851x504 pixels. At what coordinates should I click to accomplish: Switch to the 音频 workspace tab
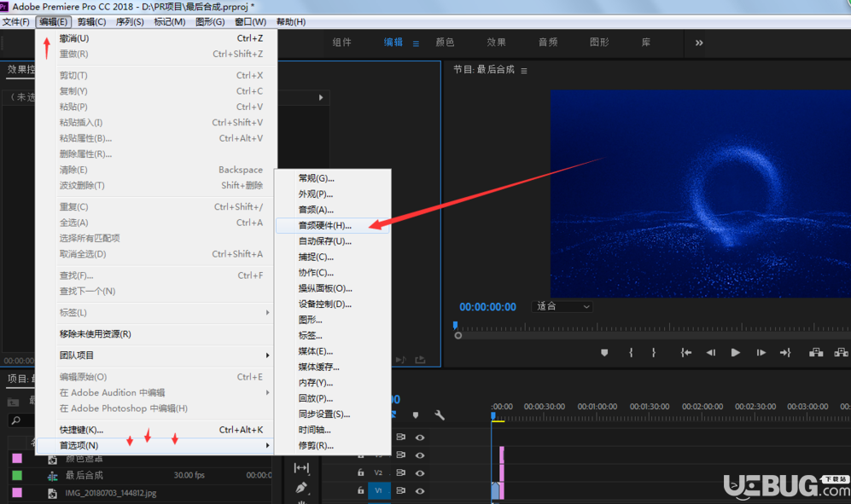[548, 43]
